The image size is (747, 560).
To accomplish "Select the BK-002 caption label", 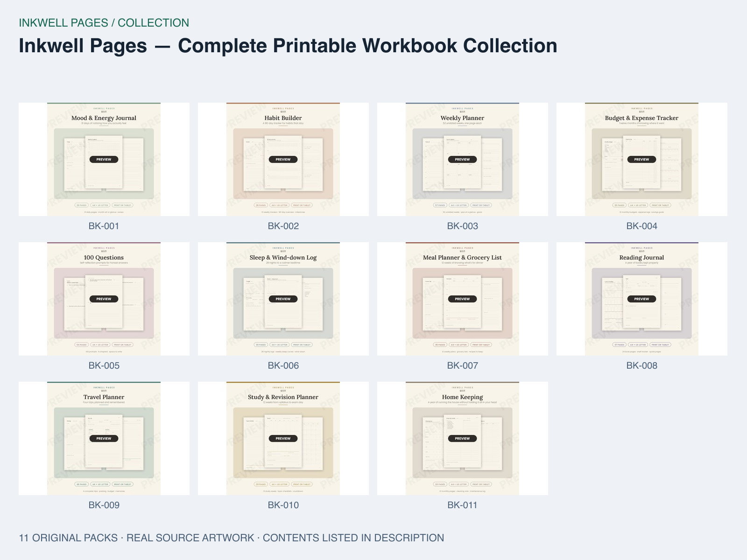I will [x=283, y=226].
